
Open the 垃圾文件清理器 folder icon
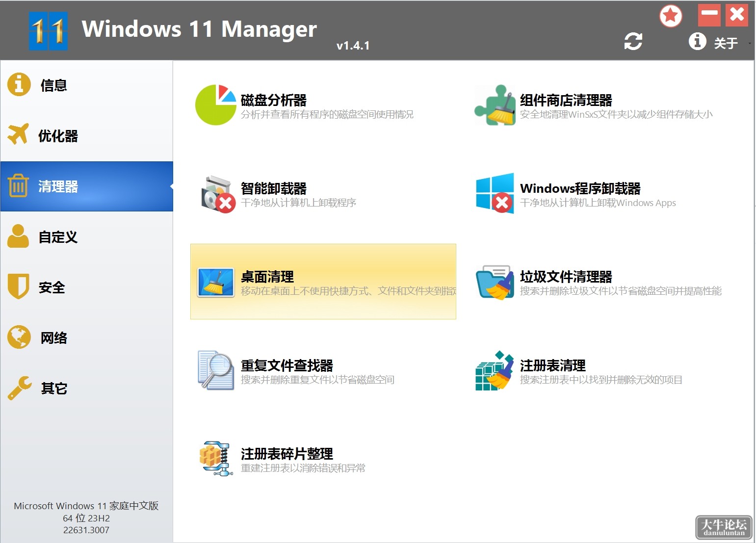point(495,282)
